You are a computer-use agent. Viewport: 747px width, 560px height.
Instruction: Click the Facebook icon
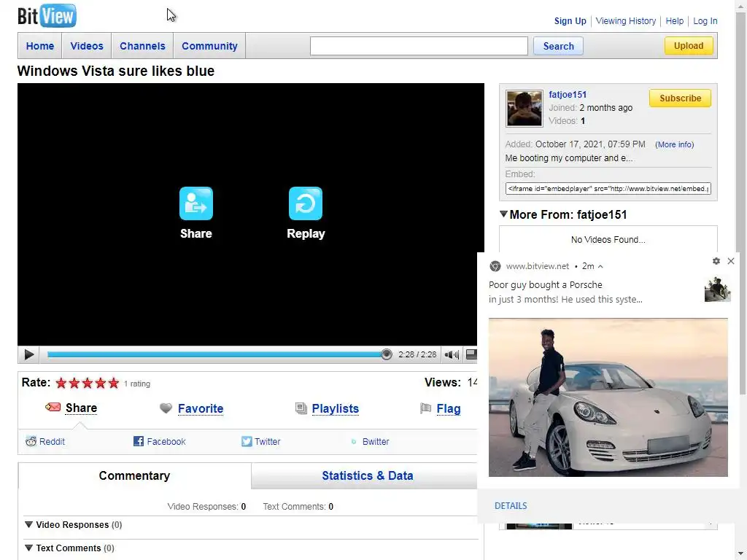(139, 441)
